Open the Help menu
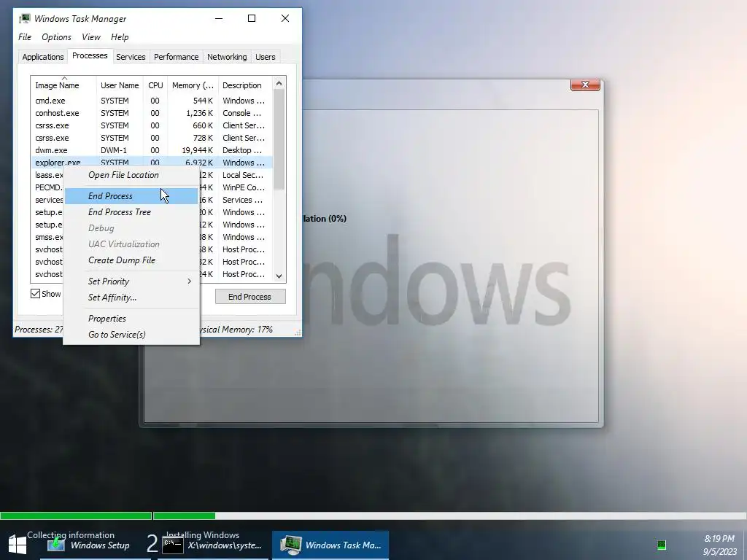This screenshot has width=747, height=560. [120, 37]
